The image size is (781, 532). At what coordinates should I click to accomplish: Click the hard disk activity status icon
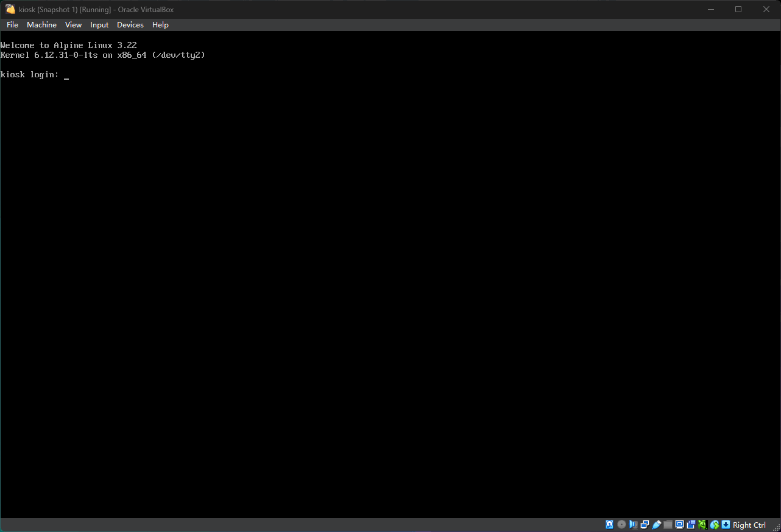[x=609, y=525]
